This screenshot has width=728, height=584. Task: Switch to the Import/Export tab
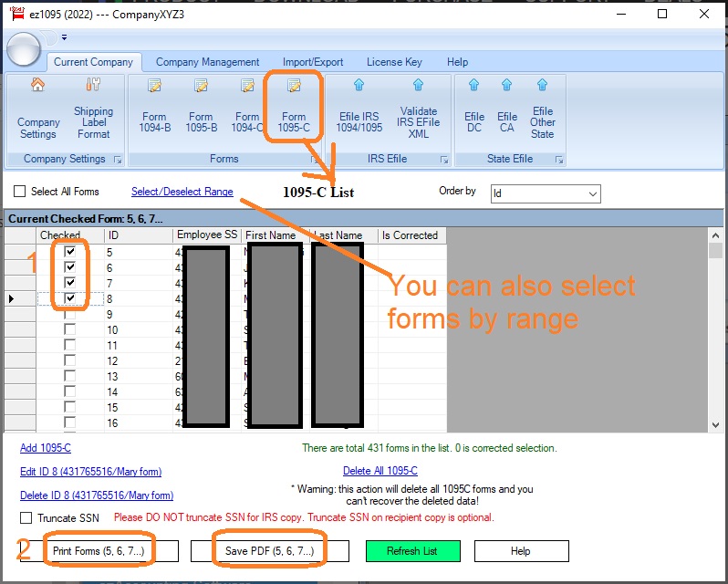[313, 62]
